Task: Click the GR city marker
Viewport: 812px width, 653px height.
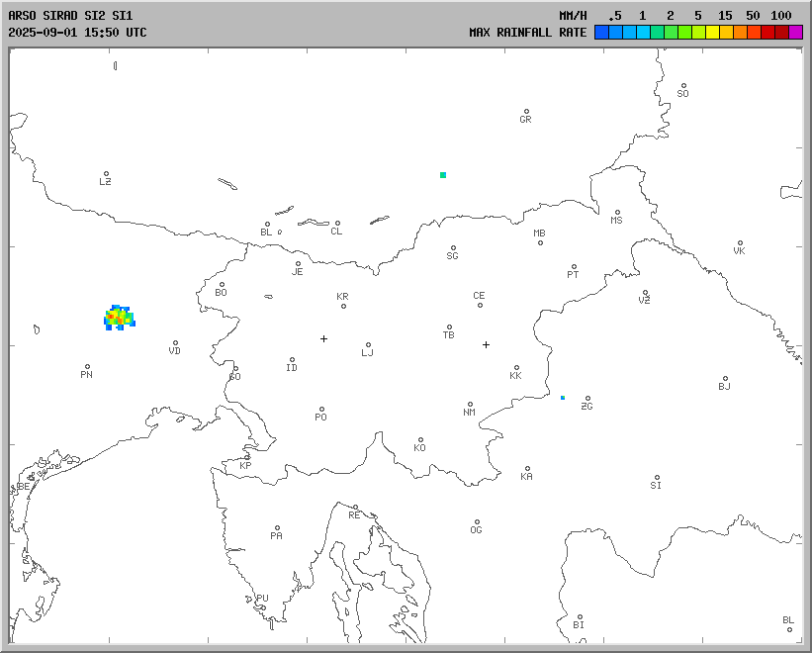Action: point(526,112)
